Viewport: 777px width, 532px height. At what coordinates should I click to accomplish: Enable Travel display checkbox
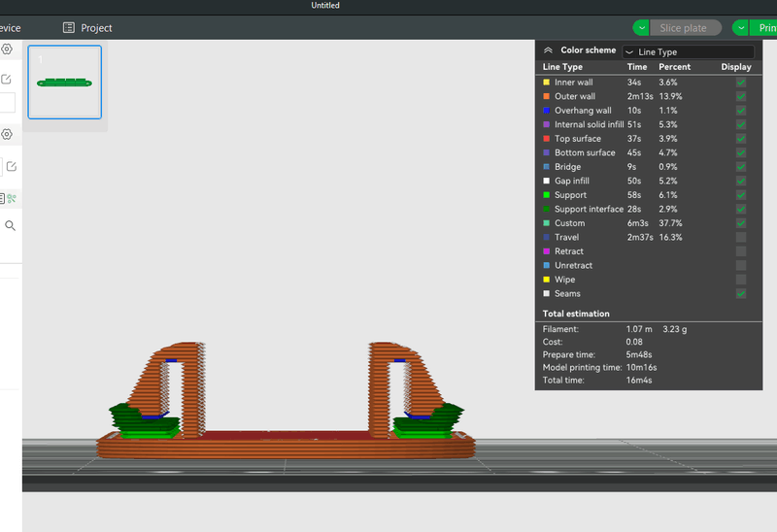[741, 237]
